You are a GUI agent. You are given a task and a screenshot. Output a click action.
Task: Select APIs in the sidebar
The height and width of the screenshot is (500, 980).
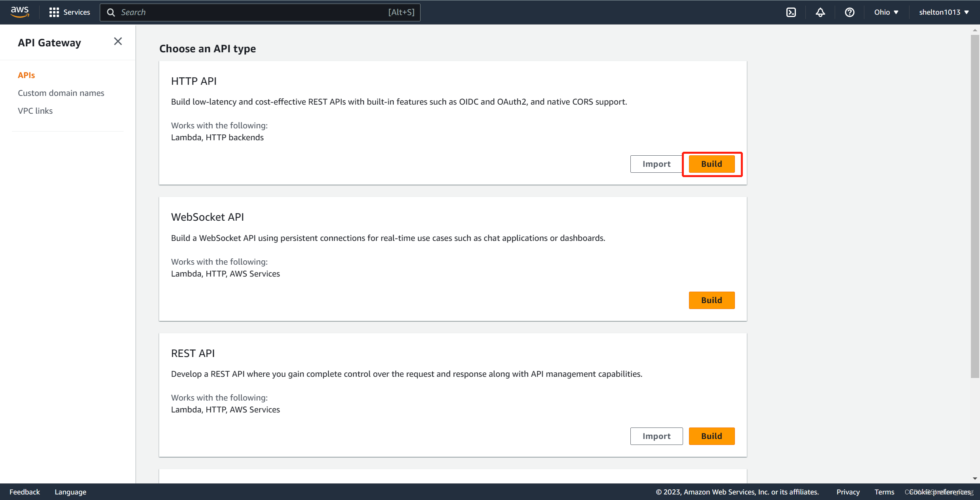pyautogui.click(x=26, y=75)
